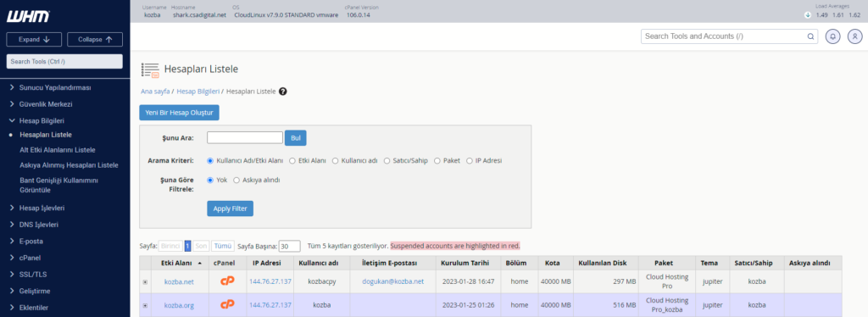Select Yok filter option
This screenshot has height=317, width=868.
pos(210,180)
